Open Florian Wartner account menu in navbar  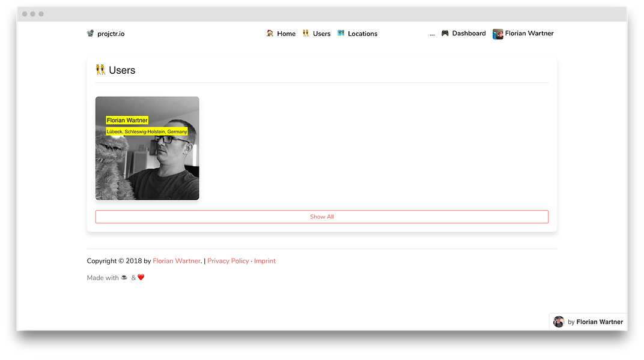click(x=529, y=33)
